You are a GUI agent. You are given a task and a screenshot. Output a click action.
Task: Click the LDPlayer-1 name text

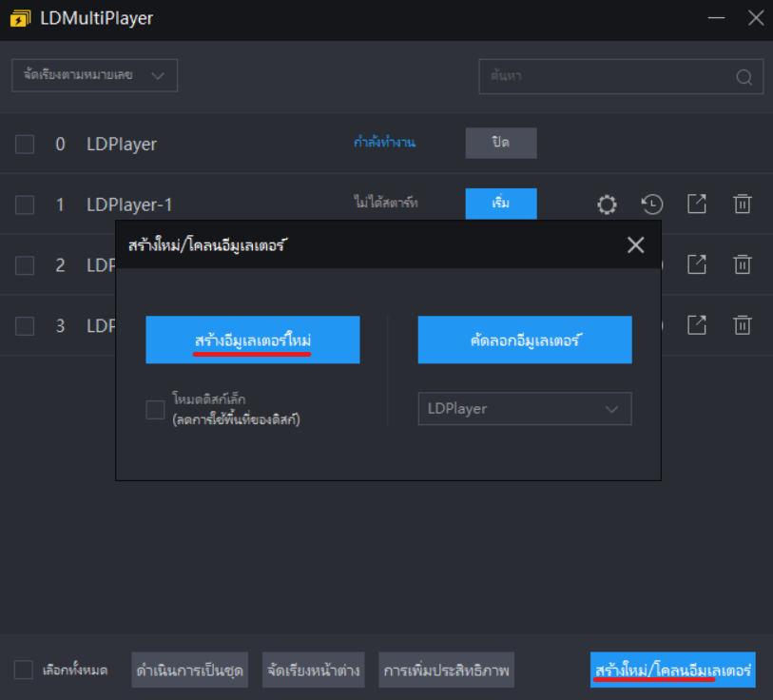(x=129, y=204)
